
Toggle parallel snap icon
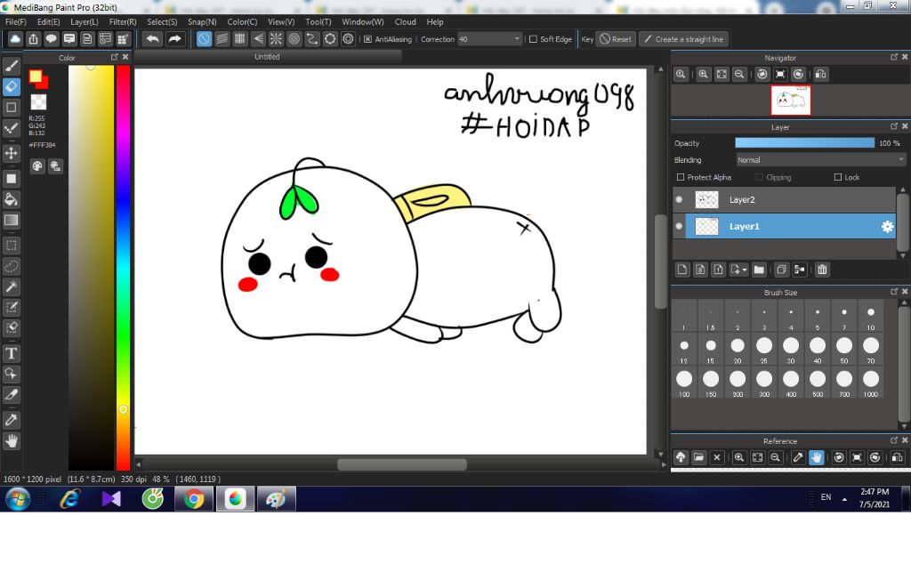[222, 39]
